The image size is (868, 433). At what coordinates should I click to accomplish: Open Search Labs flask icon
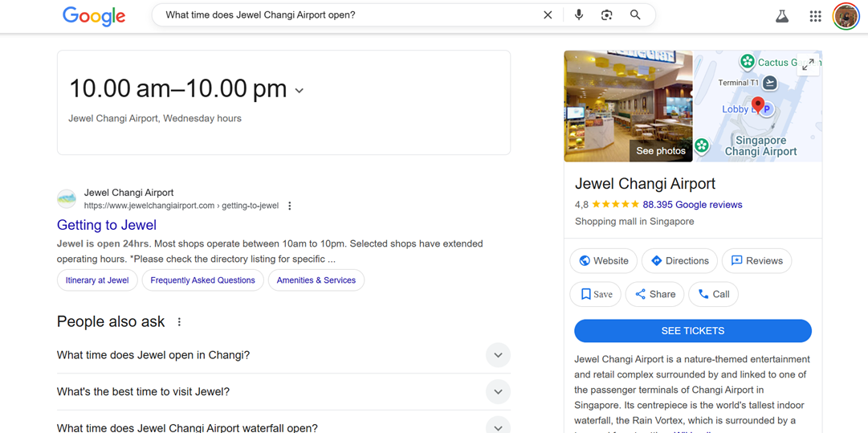pyautogui.click(x=781, y=16)
